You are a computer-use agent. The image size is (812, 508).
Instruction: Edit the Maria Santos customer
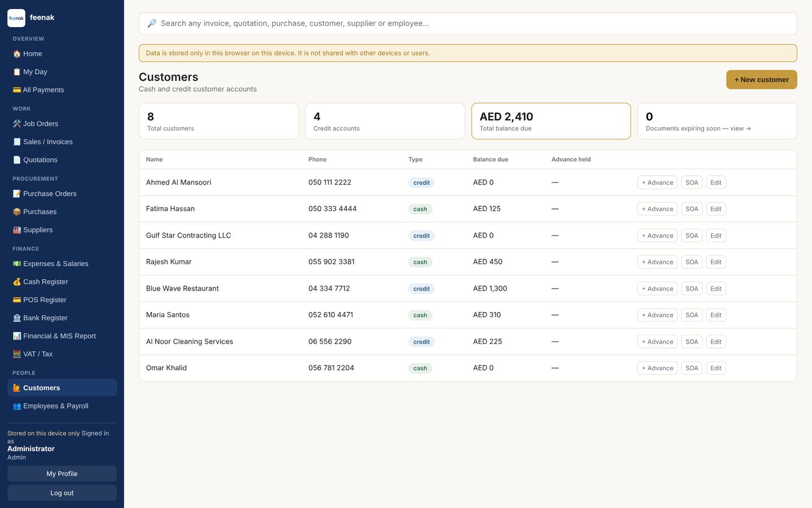click(716, 315)
